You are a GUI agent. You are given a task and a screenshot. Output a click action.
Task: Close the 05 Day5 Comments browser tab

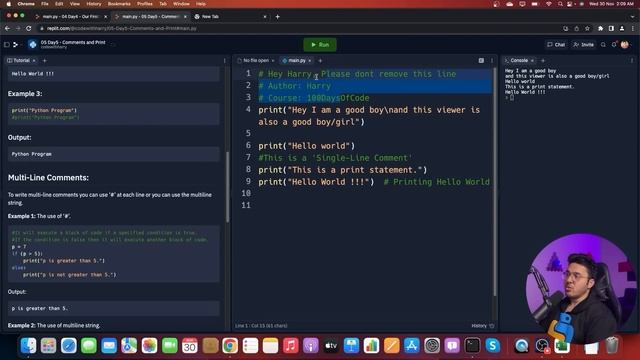pos(185,17)
